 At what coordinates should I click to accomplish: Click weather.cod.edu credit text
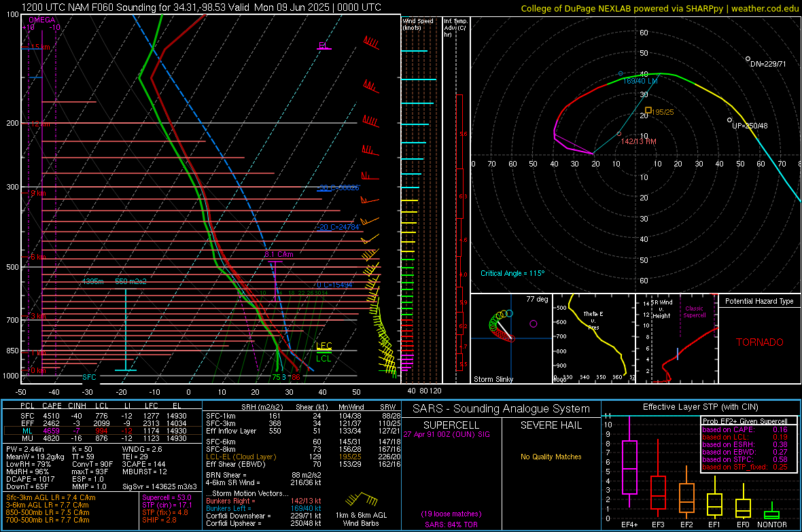point(765,8)
